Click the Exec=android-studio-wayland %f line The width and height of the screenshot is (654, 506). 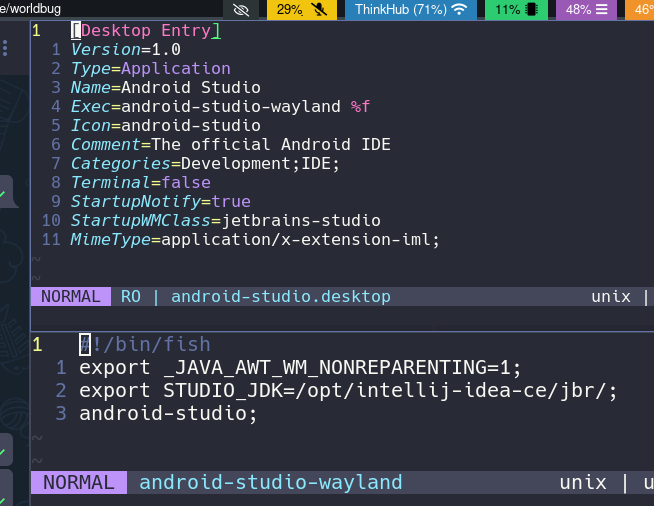220,106
